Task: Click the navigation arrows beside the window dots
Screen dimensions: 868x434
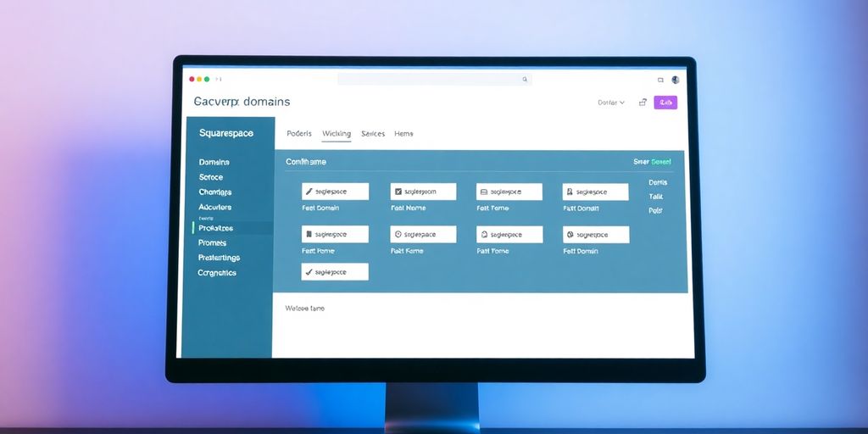Action: (x=219, y=80)
